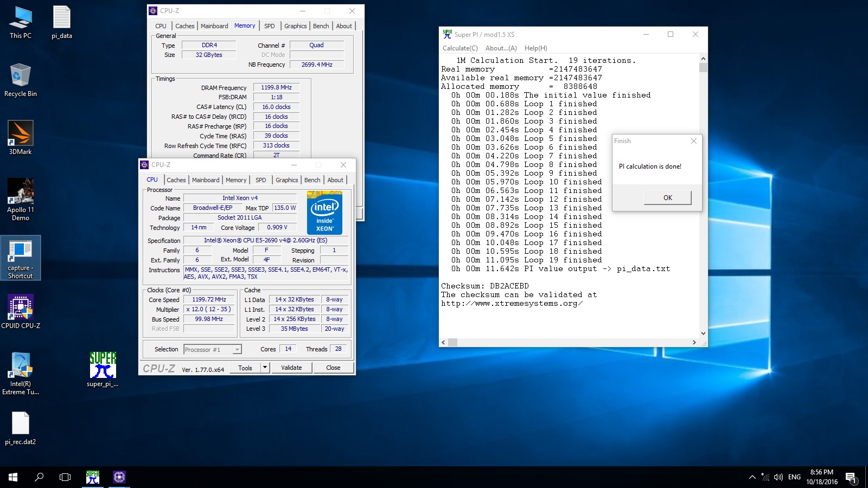The width and height of the screenshot is (868, 488).
Task: Switch to Caches tab in front CPU-Z
Action: (176, 180)
